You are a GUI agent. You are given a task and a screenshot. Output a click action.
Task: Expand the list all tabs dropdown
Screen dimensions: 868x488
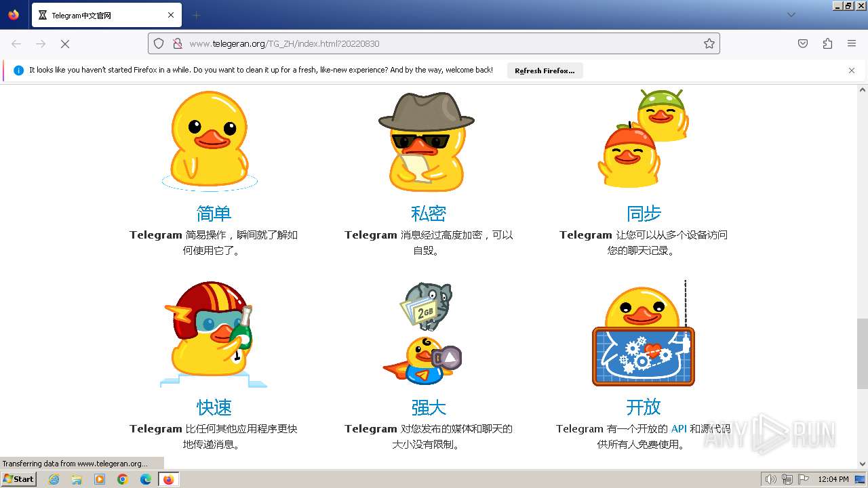coord(791,15)
